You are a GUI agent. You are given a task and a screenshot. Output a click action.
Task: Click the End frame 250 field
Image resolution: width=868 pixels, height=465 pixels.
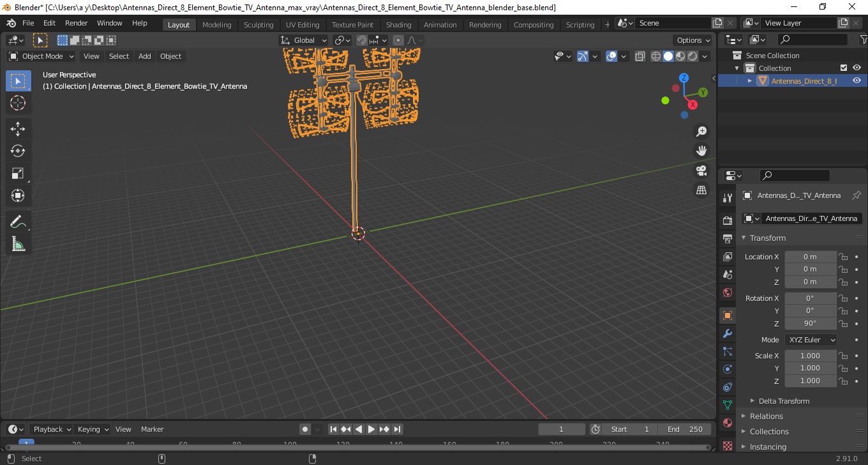coord(684,429)
